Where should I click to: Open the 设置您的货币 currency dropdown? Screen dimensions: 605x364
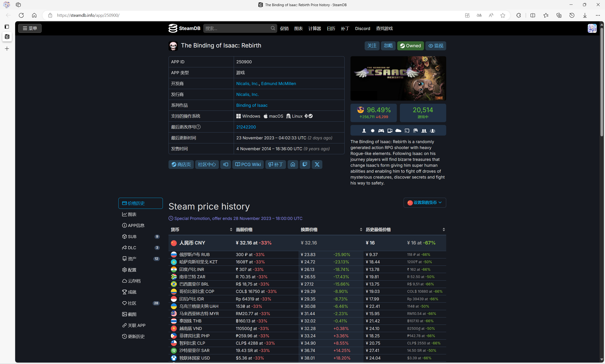tap(425, 203)
